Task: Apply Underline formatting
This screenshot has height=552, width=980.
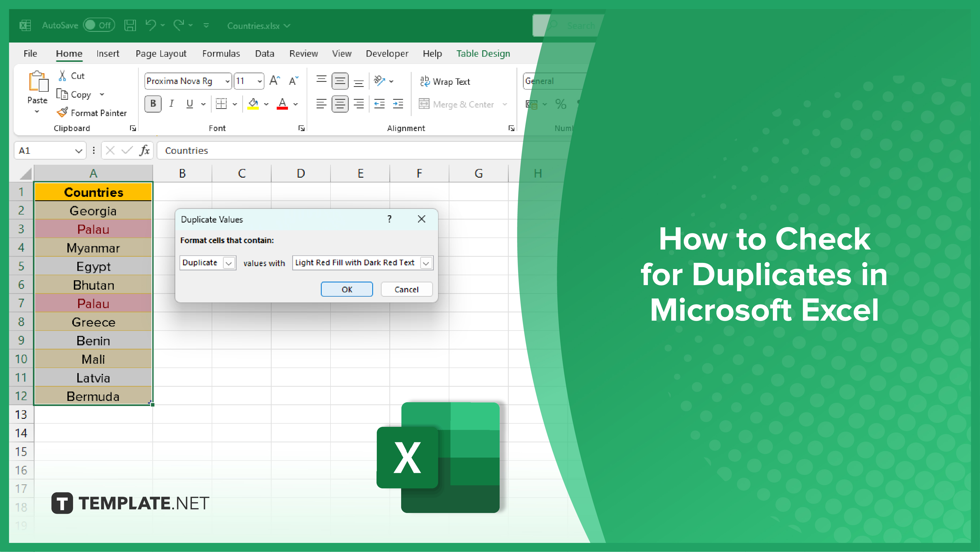Action: click(189, 104)
